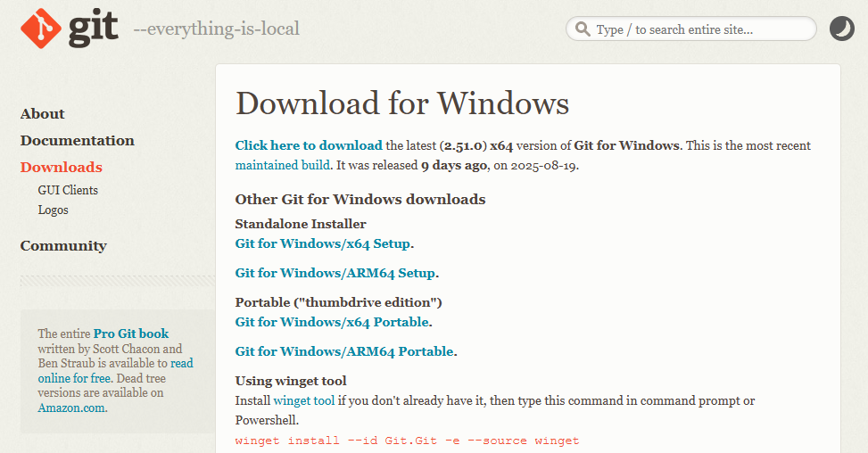868x453 pixels.
Task: Open the Pro Git book link
Action: click(131, 334)
